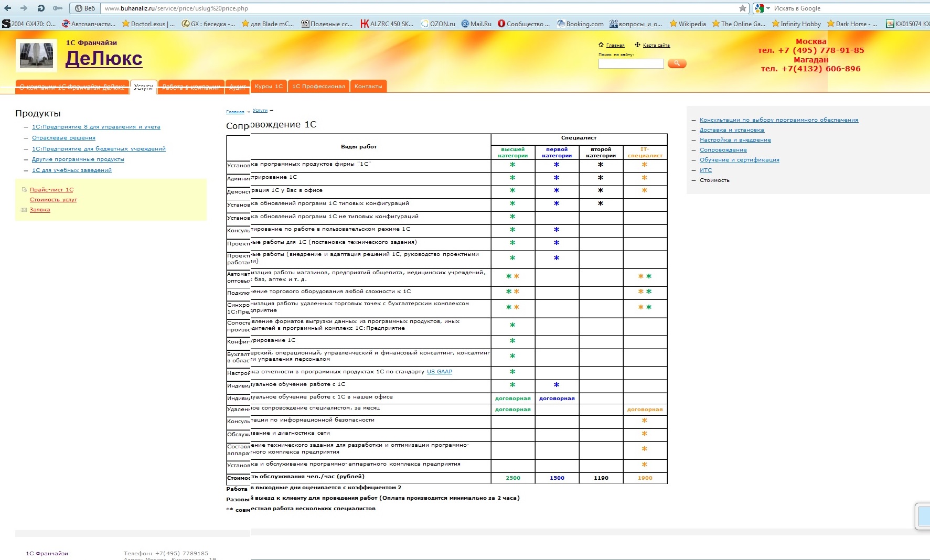The height and width of the screenshot is (560, 930).
Task: Click the site search input field
Action: coord(630,64)
